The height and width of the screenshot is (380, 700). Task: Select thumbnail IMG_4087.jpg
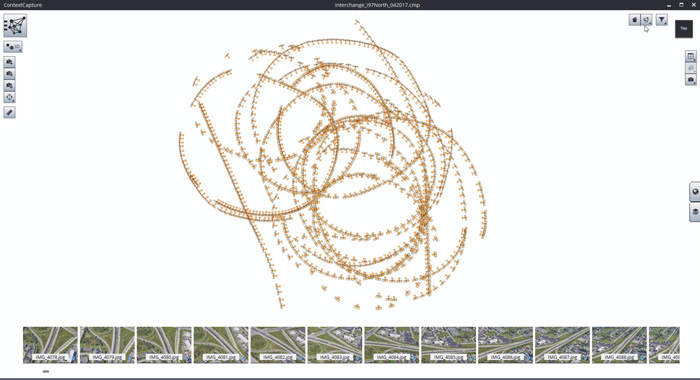[x=562, y=345]
